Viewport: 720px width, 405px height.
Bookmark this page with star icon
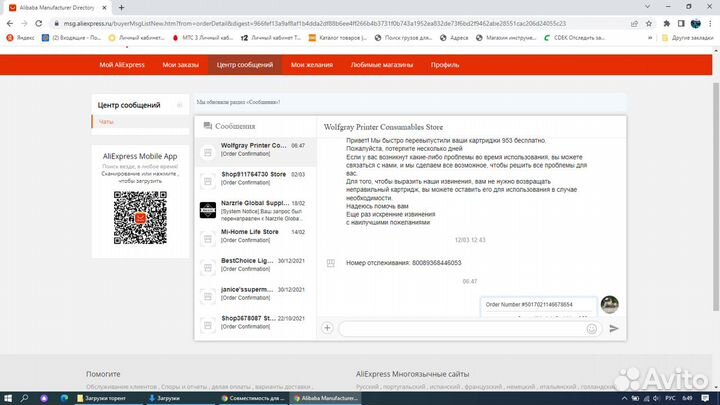click(648, 23)
